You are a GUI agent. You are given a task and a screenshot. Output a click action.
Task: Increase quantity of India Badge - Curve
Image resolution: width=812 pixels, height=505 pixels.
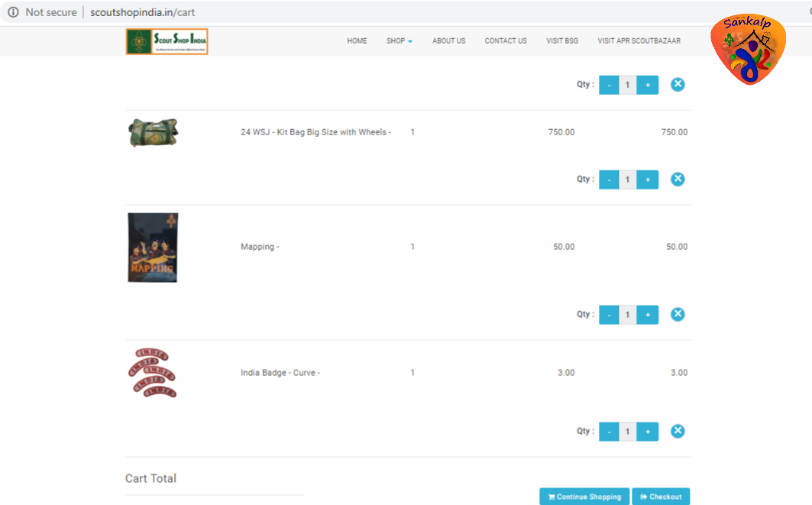coord(647,431)
